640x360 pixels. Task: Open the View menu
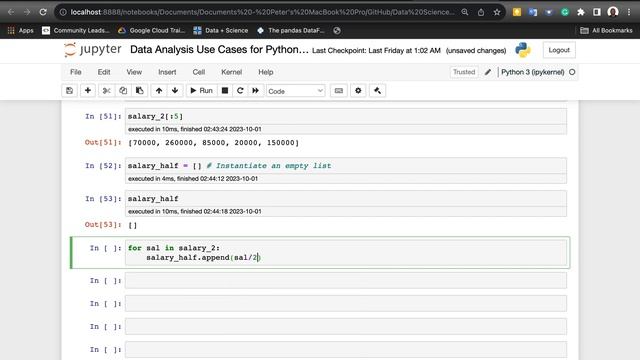pos(134,72)
